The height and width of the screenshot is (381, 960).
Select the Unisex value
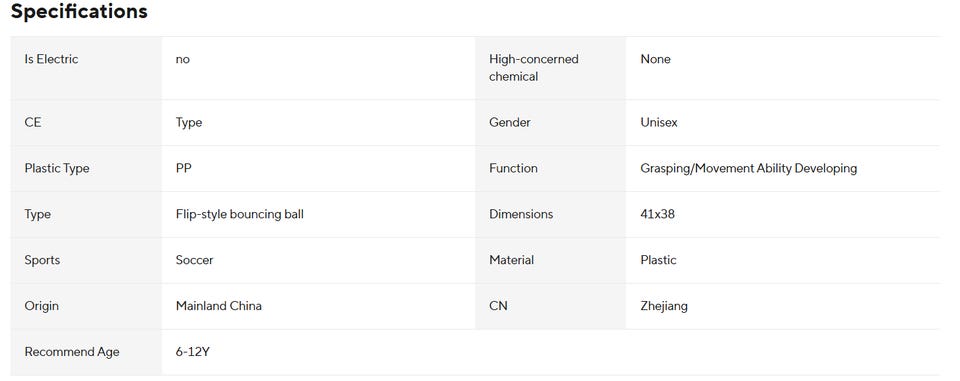(x=659, y=123)
